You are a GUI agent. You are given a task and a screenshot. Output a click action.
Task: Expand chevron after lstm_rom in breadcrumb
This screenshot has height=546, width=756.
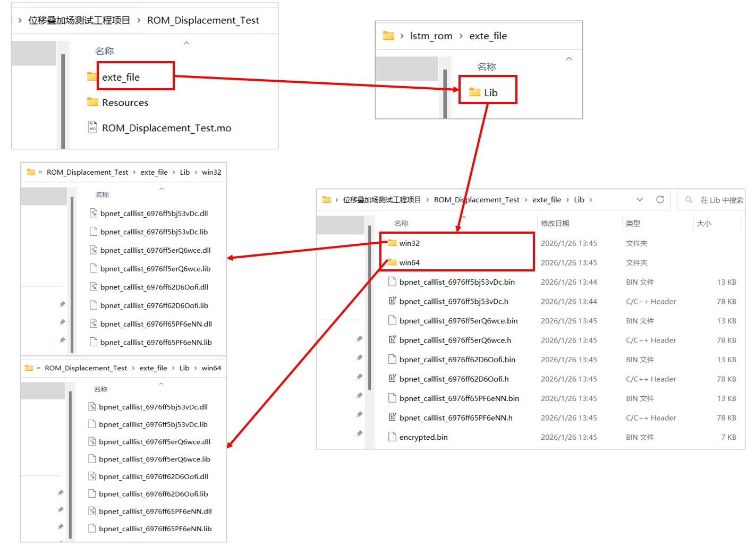point(461,36)
